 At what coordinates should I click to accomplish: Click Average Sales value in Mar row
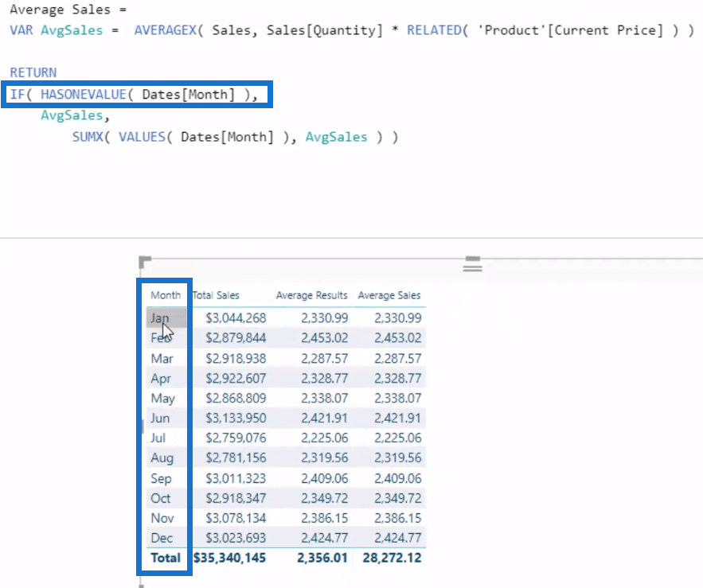pyautogui.click(x=398, y=358)
